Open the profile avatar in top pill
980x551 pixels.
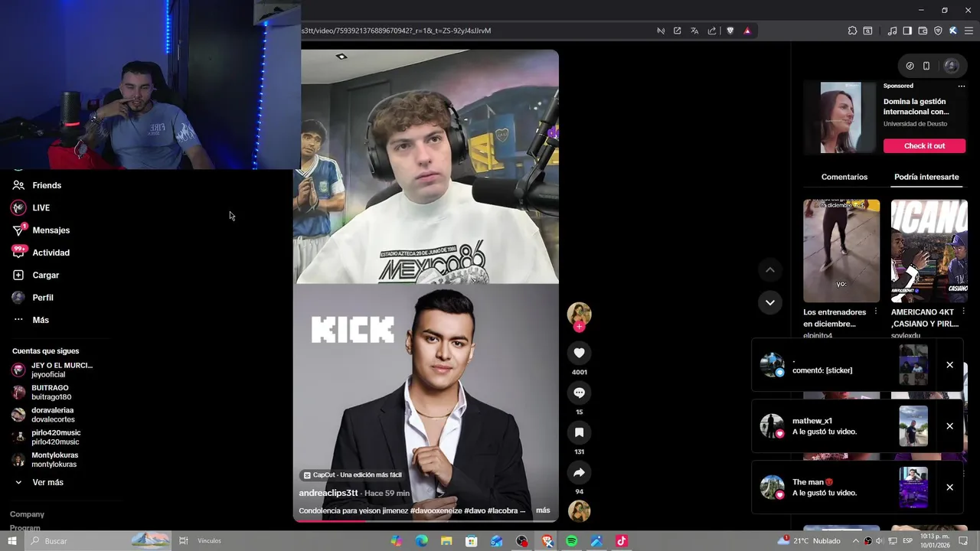[951, 66]
